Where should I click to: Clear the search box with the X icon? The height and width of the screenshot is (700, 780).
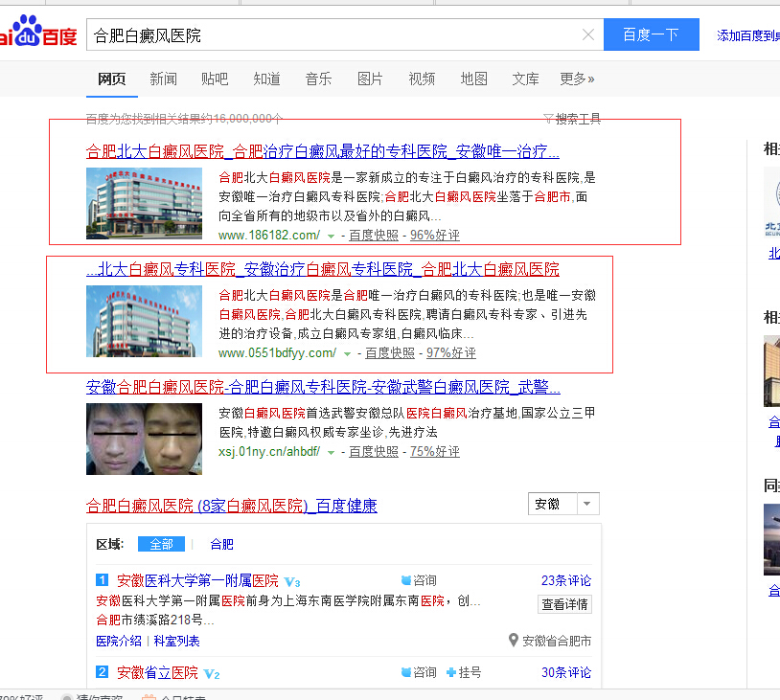[x=588, y=35]
